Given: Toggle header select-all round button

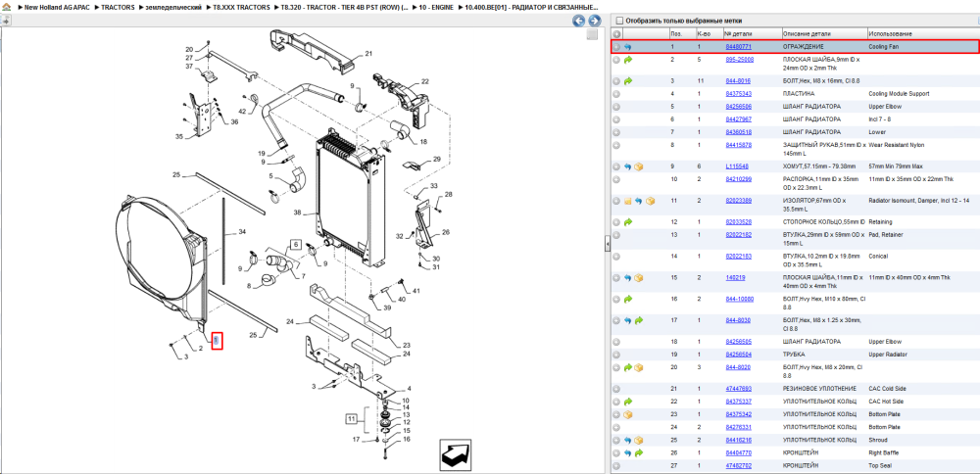Looking at the screenshot, I should (616, 33).
